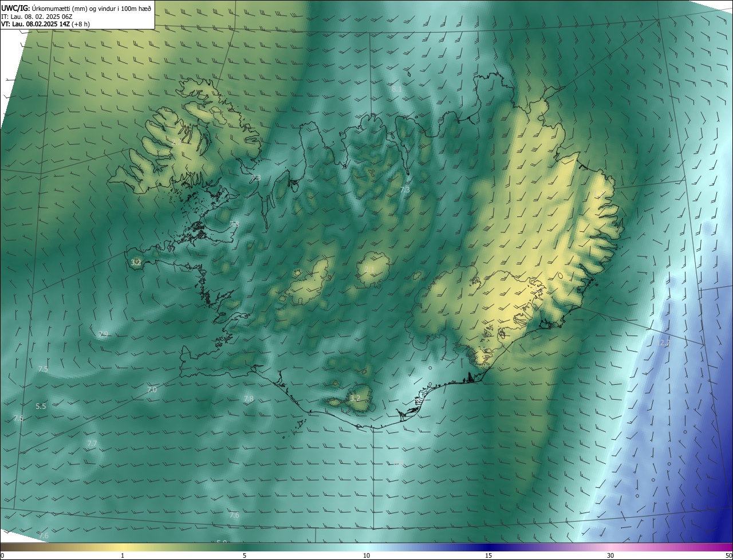Click the '30' tick on the color scale

[x=610, y=555]
